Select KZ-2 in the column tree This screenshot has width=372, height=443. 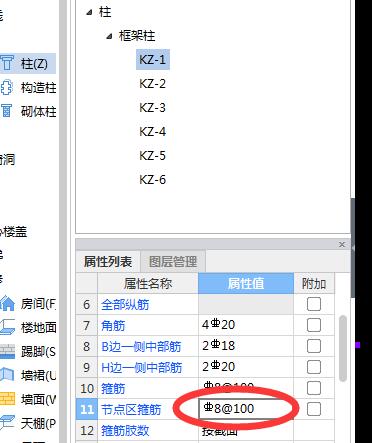pyautogui.click(x=153, y=84)
